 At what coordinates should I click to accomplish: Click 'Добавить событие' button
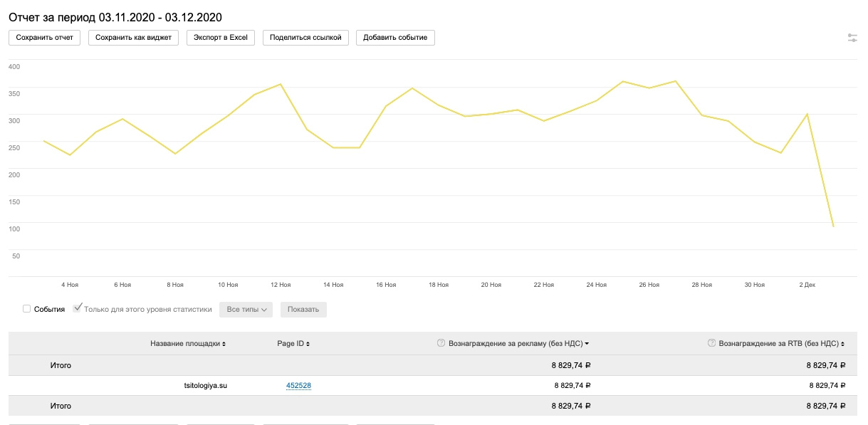click(395, 37)
